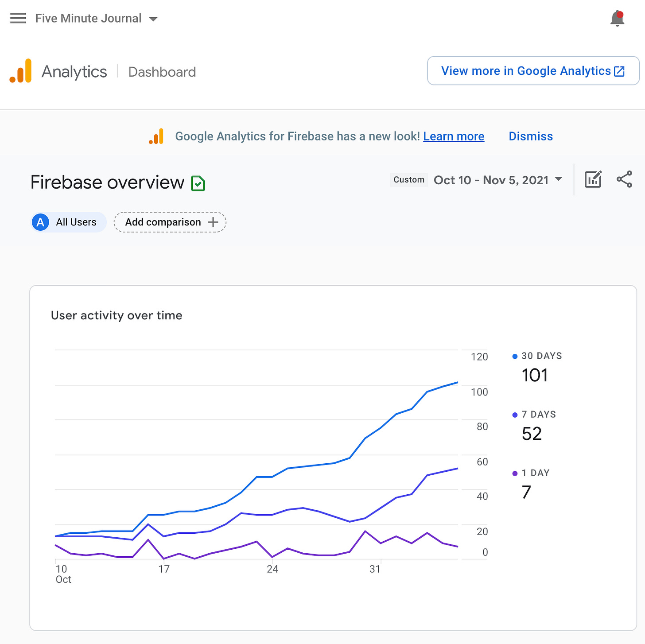The height and width of the screenshot is (644, 645).
Task: Click the 7-day line endpoint on the chart
Action: 458,468
